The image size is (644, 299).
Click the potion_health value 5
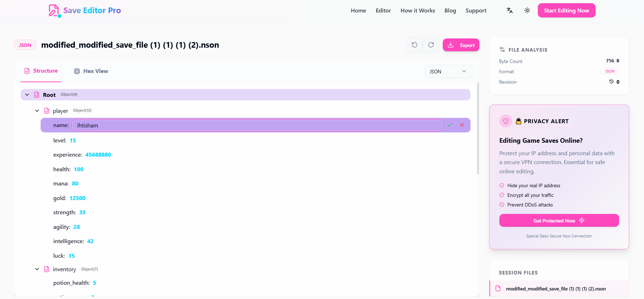tap(94, 283)
